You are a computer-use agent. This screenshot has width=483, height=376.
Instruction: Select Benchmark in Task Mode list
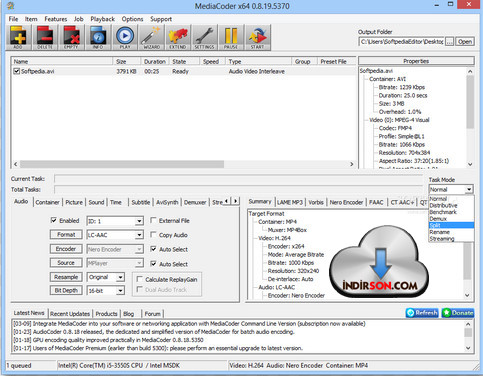point(451,212)
